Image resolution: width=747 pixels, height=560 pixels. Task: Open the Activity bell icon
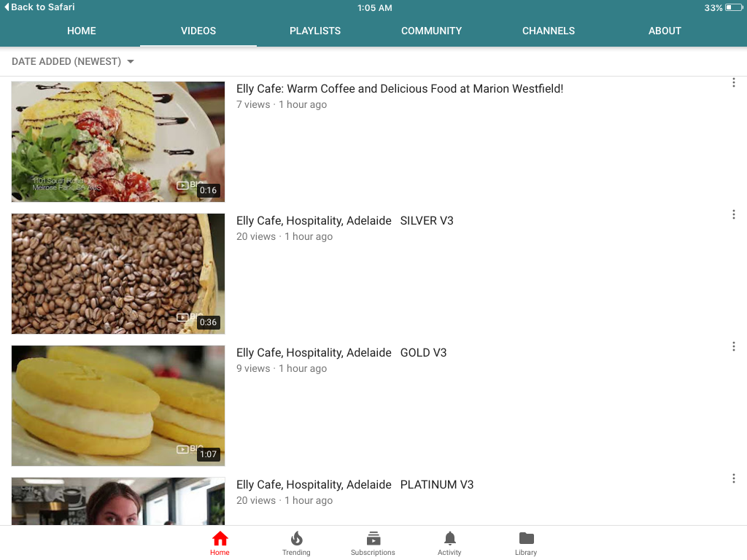click(x=449, y=539)
